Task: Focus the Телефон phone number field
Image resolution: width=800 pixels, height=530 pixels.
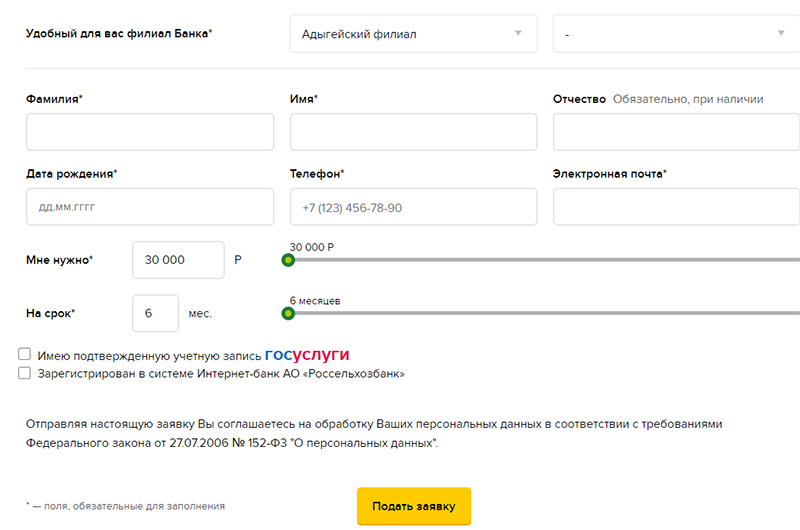Action: [x=413, y=207]
